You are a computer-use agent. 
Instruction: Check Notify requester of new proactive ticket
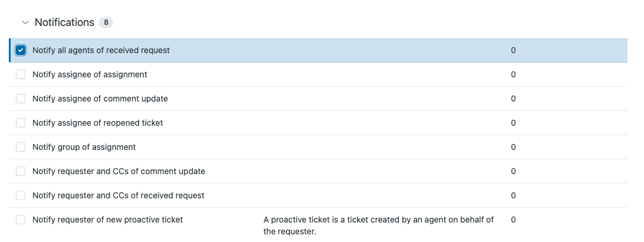21,220
